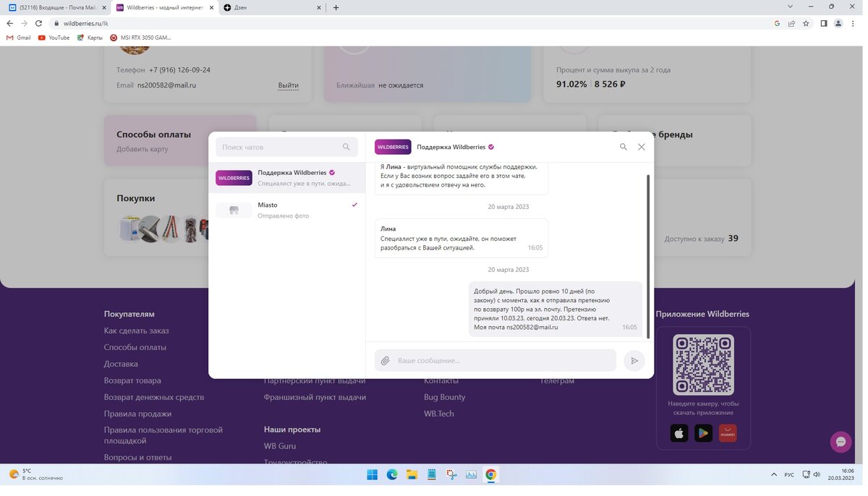Click the Поиск чатов search field
Image resolution: width=868 pixels, height=496 pixels.
click(287, 147)
